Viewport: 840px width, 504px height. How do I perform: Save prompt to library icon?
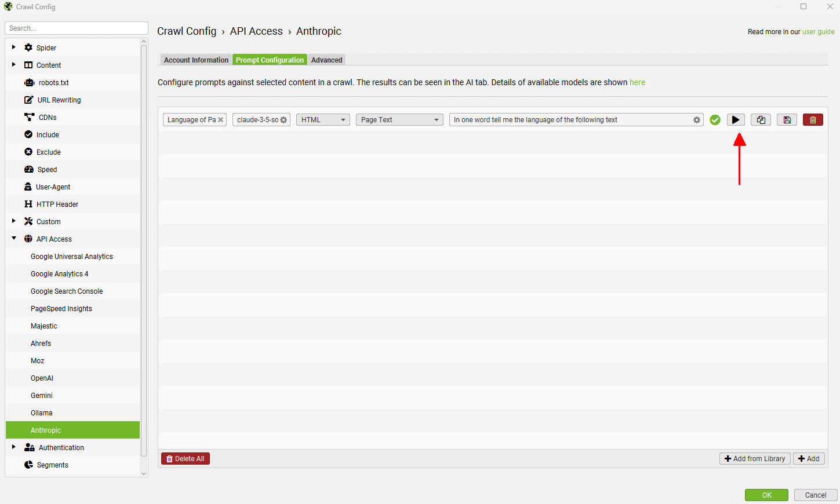click(787, 120)
